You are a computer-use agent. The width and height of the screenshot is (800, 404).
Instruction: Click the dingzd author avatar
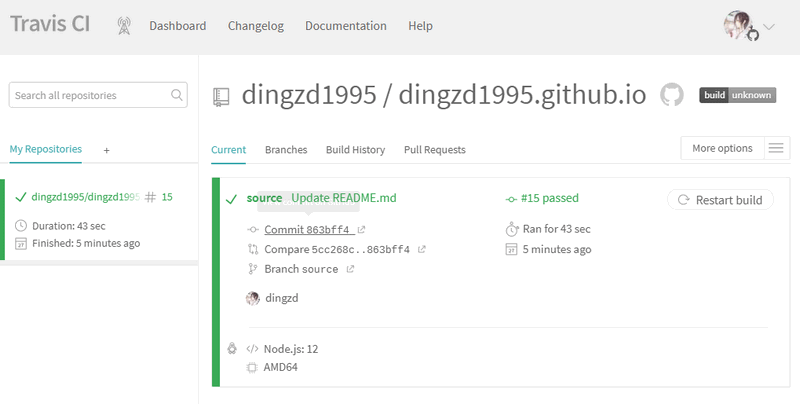pos(253,298)
